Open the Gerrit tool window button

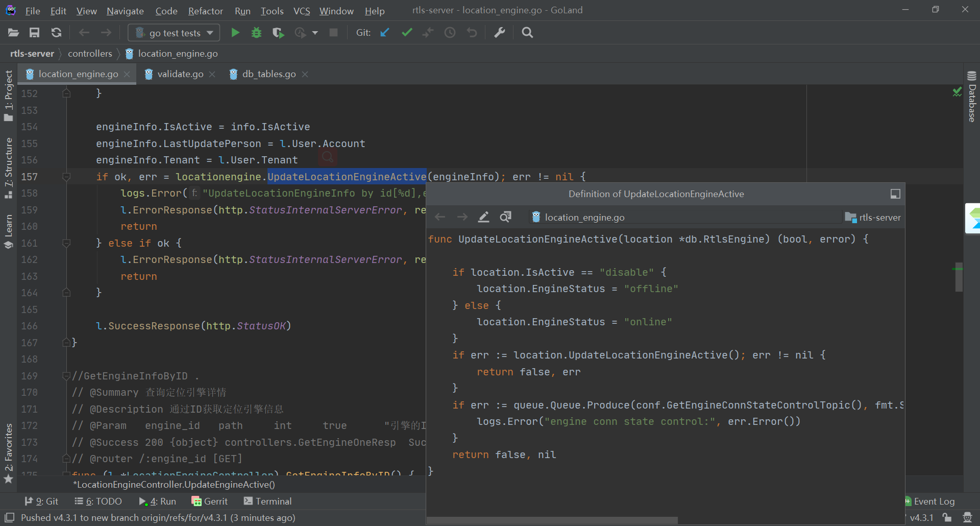tap(209, 501)
